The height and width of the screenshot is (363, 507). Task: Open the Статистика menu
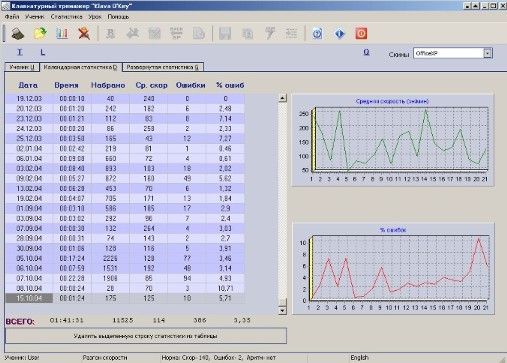[x=66, y=16]
